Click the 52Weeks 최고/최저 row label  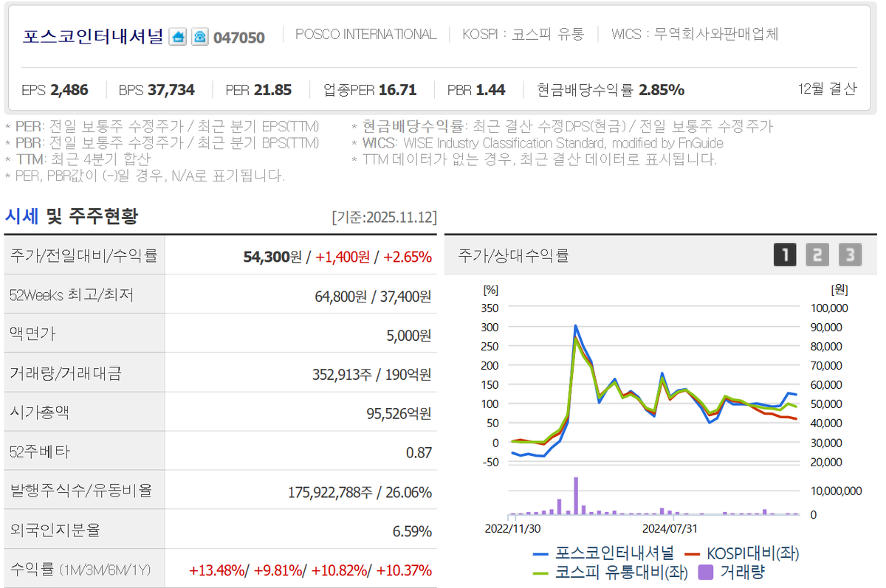tap(73, 295)
